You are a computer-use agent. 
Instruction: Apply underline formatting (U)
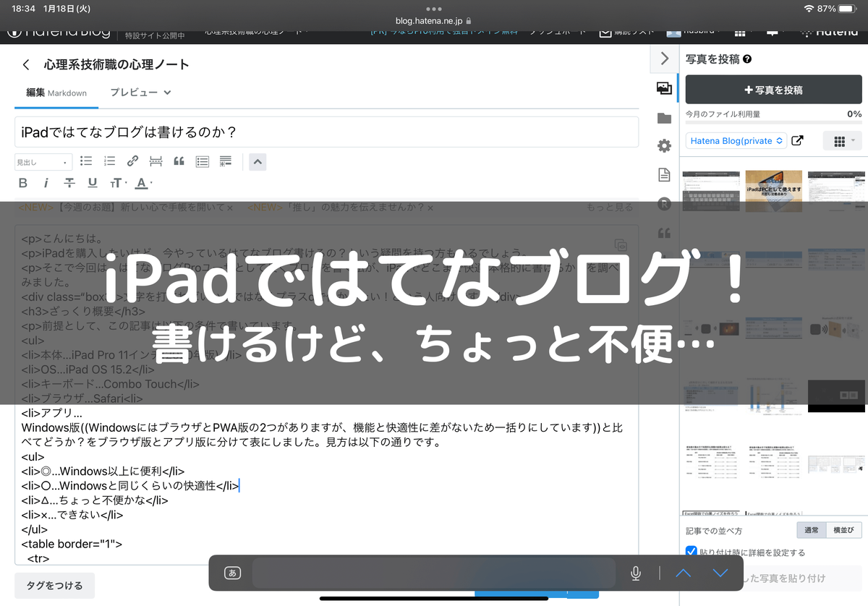pyautogui.click(x=93, y=183)
